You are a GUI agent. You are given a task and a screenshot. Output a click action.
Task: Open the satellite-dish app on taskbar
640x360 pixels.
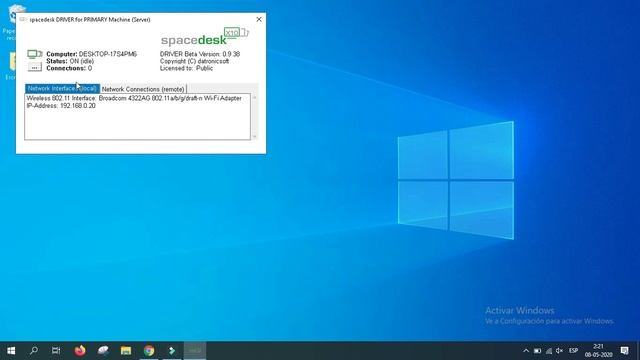point(103,351)
